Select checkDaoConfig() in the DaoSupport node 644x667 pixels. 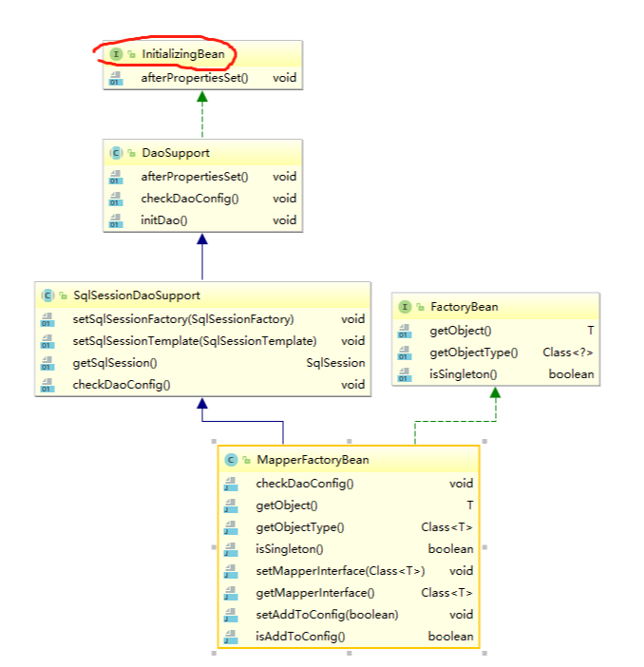coord(190,199)
